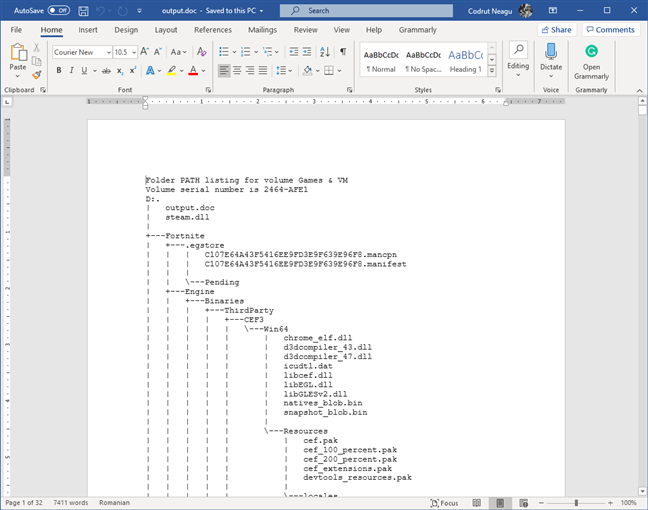Click Ribbon Display Options icon
This screenshot has width=648, height=510.
tap(553, 11)
